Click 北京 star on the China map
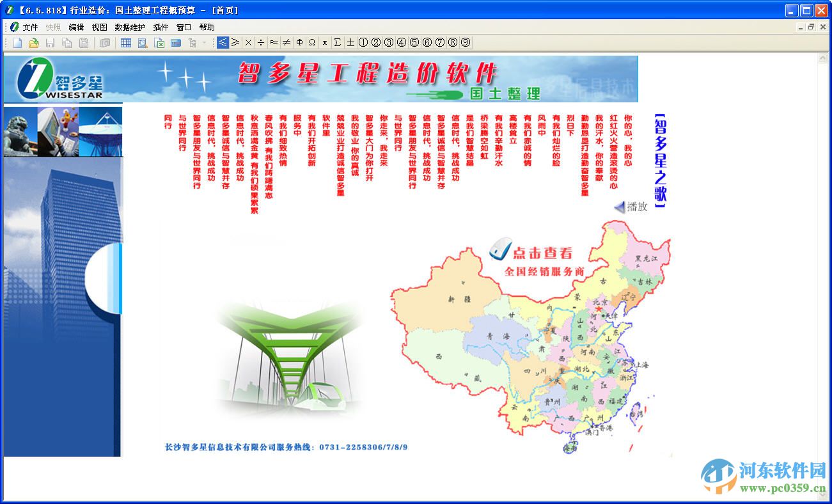 [x=599, y=308]
